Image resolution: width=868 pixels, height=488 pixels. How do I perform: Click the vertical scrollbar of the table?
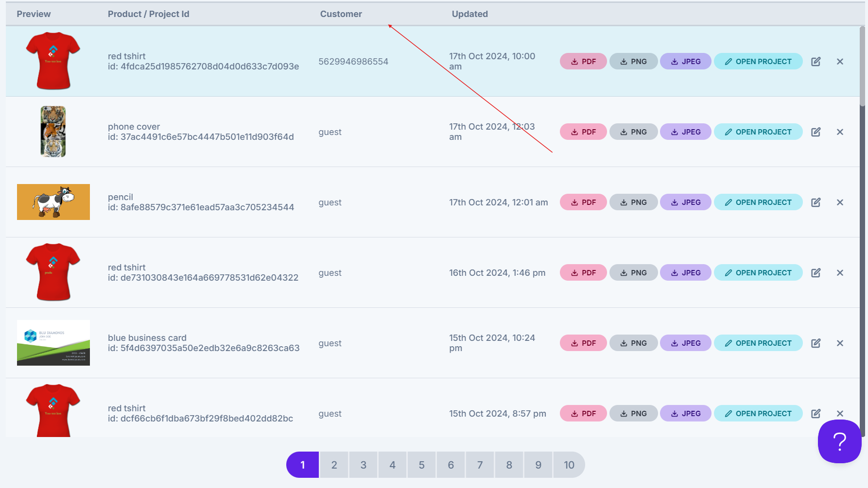point(863,66)
